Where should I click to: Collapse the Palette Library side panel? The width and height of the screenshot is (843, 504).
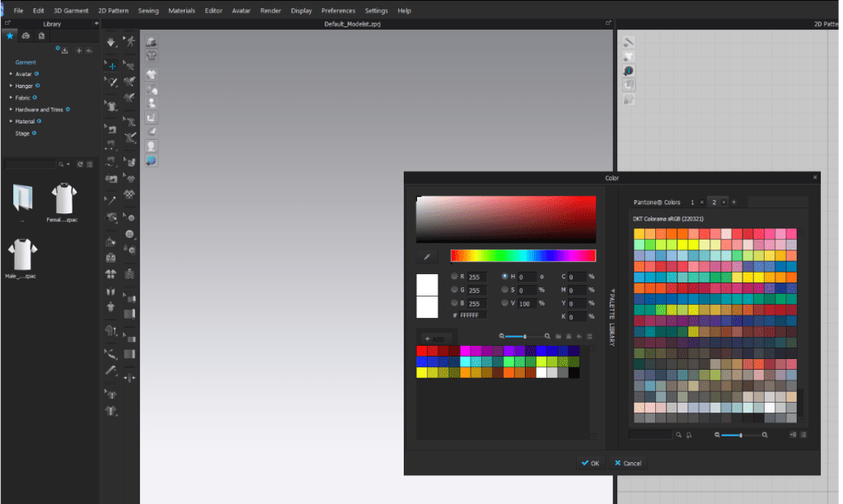tap(611, 317)
